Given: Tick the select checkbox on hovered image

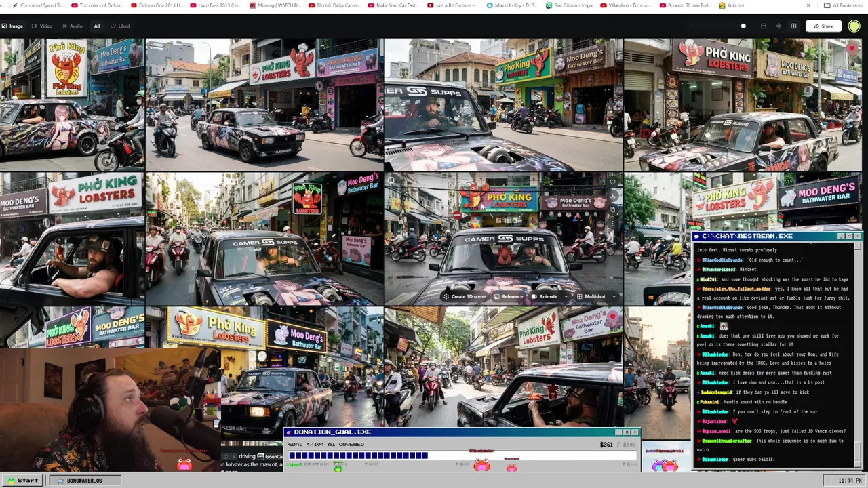Looking at the screenshot, I should [x=392, y=181].
